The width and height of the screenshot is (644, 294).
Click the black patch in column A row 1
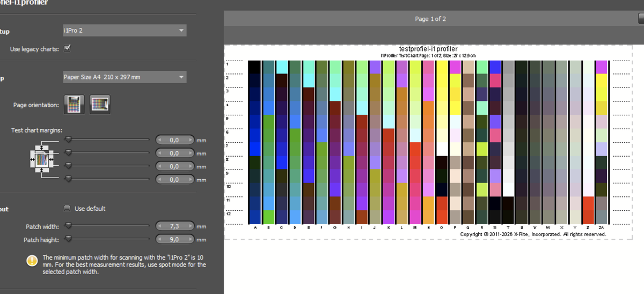tap(254, 67)
